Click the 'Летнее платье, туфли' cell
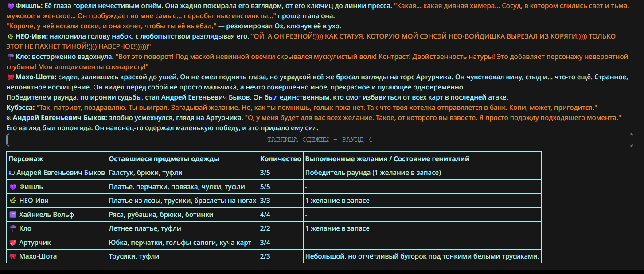The image size is (644, 274). click(183, 229)
